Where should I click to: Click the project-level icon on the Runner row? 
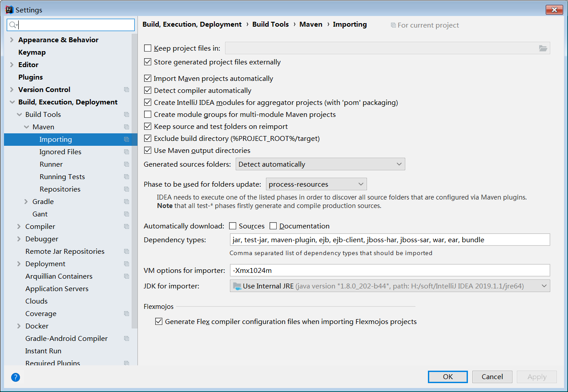point(127,164)
